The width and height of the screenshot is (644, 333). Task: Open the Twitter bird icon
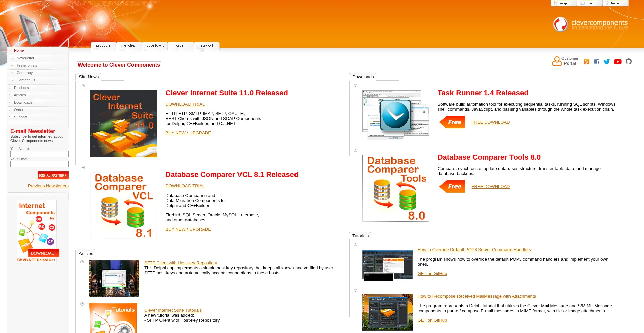607,62
